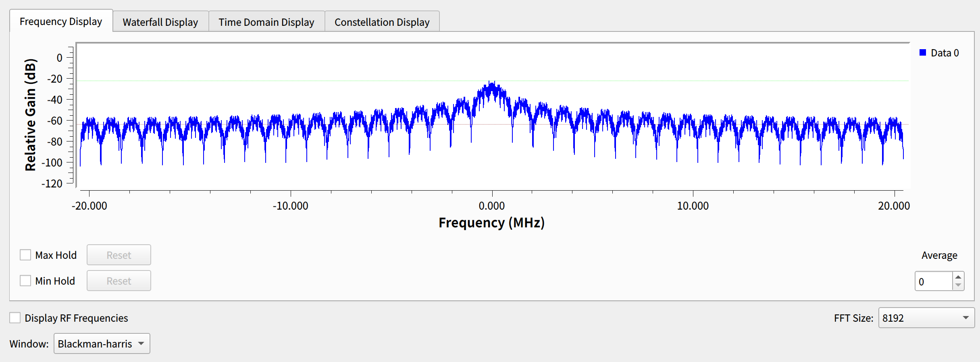Click inside the Average value field
This screenshot has height=362, width=980.
934,281
